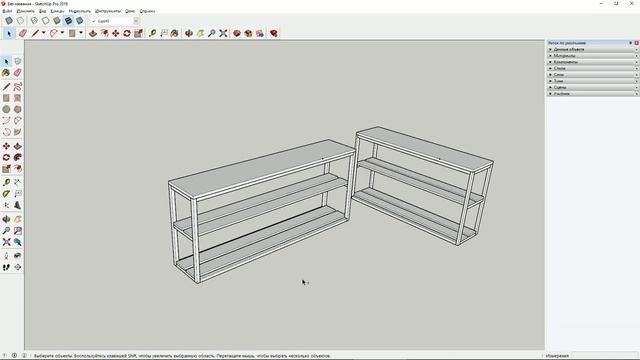Choose the Eraser in left tool palette
The width and height of the screenshot is (640, 360).
pyautogui.click(x=18, y=73)
